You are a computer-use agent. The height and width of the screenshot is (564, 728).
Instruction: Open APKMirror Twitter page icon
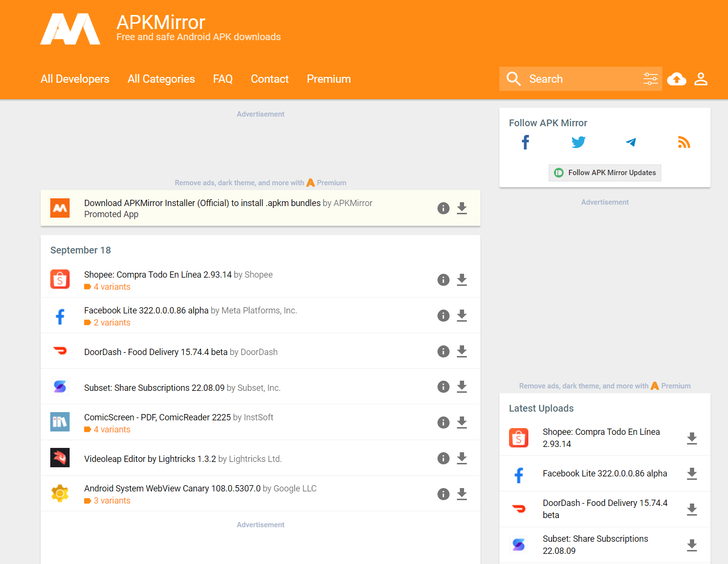click(578, 142)
